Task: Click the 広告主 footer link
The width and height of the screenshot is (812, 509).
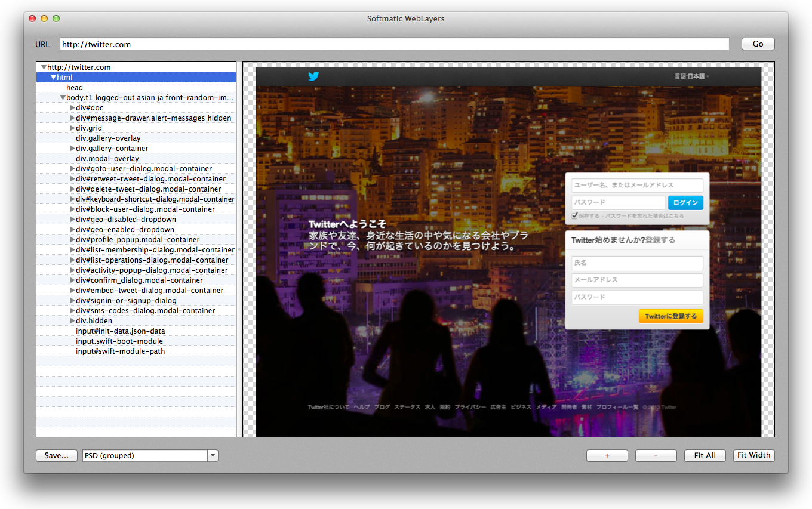Action: tap(498, 408)
